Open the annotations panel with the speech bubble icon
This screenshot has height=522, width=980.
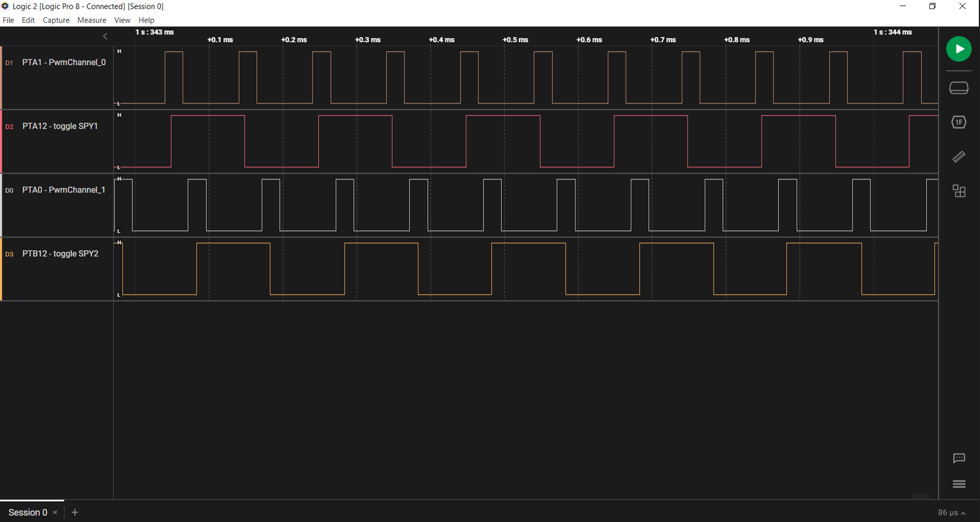(x=959, y=458)
